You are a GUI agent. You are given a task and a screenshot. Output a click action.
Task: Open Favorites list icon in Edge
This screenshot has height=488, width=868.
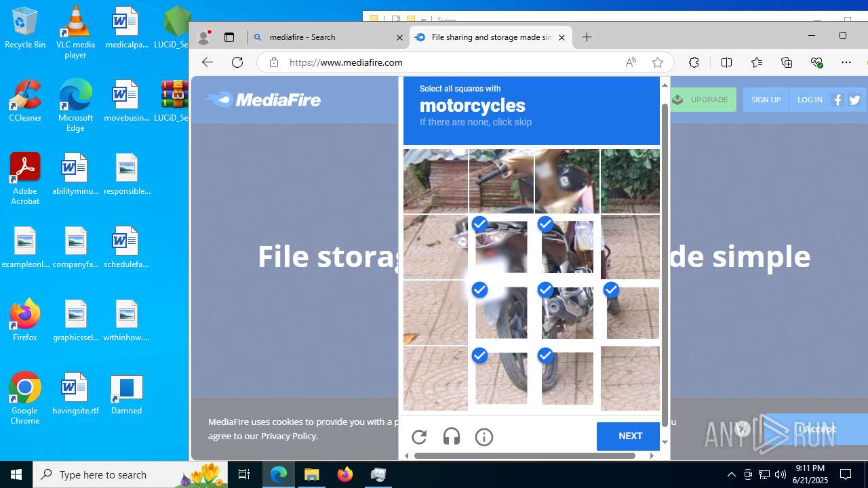[x=757, y=62]
